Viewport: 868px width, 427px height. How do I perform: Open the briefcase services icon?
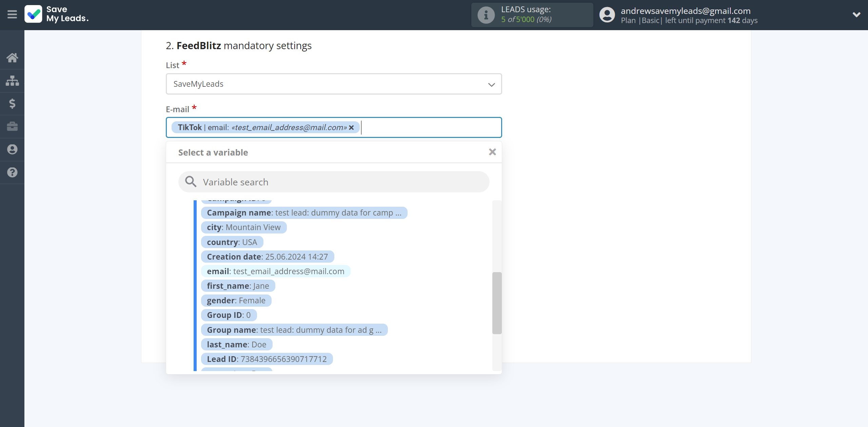pos(12,126)
